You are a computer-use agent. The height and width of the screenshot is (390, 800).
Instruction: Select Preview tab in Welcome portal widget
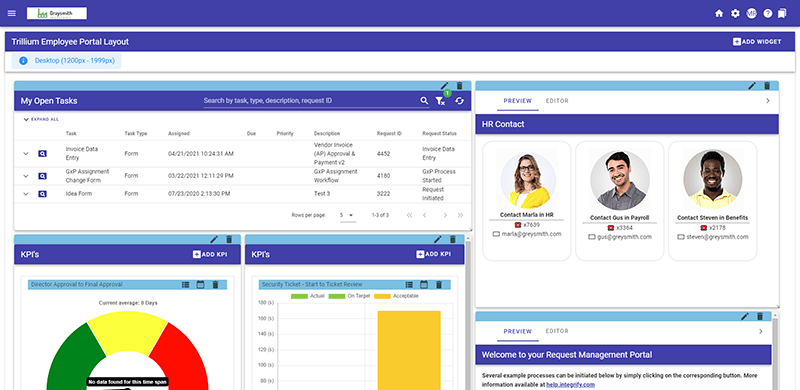[518, 331]
